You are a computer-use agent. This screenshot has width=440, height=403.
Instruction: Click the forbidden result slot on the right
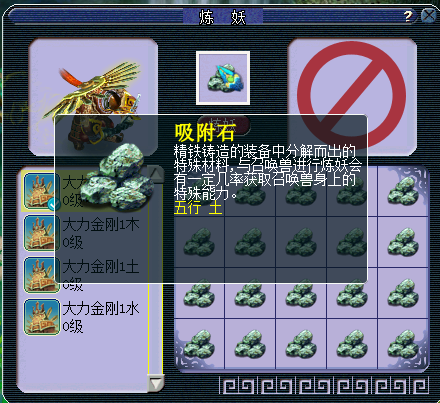[x=352, y=97]
